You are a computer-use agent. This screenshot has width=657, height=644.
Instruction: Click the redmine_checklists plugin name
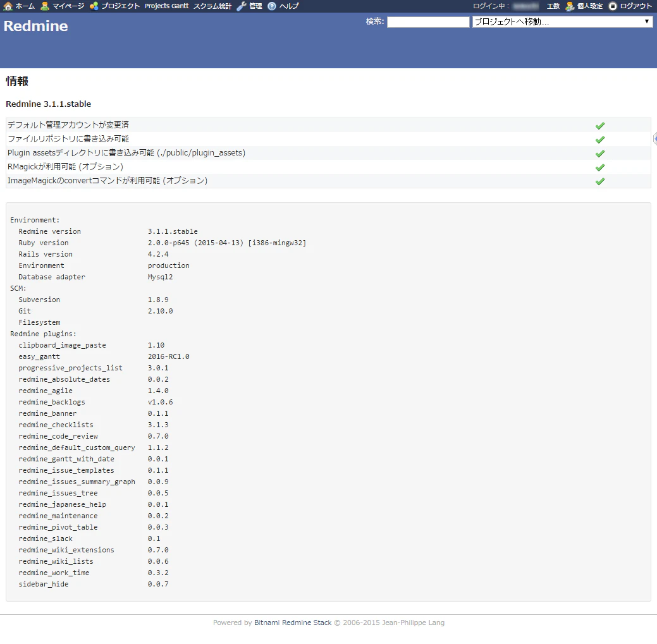pos(56,425)
